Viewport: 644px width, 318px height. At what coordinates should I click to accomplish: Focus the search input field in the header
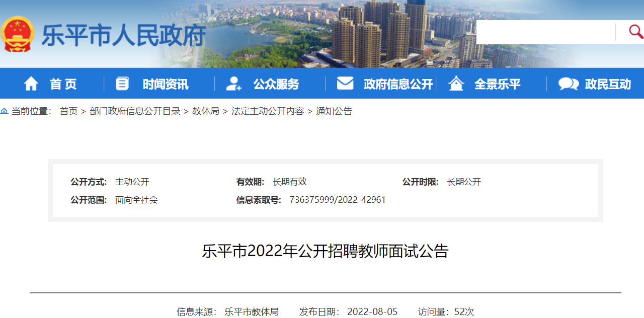click(x=545, y=32)
